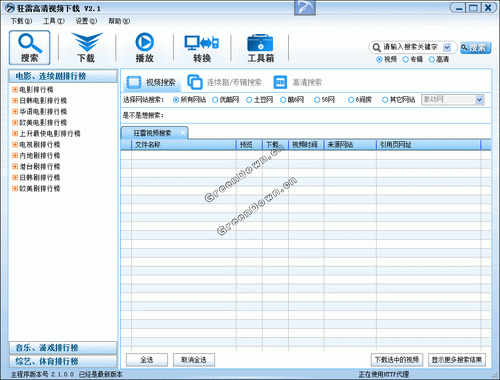This screenshot has height=380, width=500.
Task: Open the 工具箱 toolbox icon
Action: 260,47
